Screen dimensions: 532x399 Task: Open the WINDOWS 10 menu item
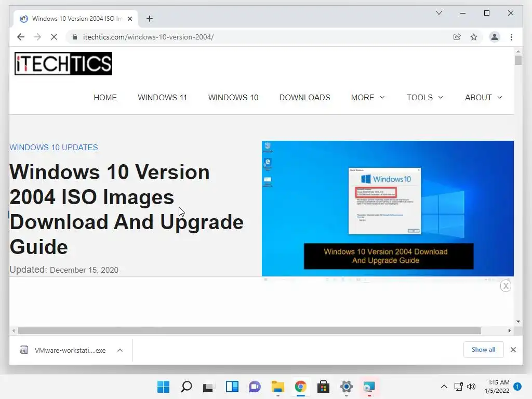233,97
